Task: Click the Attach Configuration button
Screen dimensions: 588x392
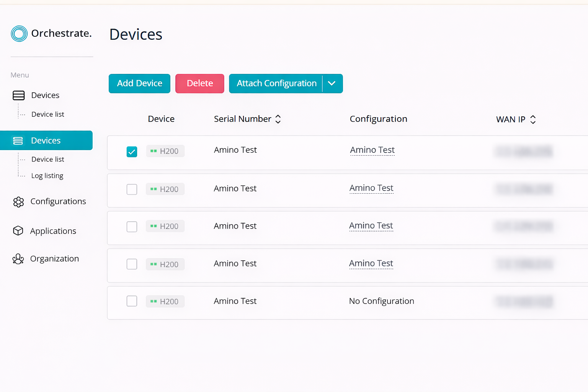Action: pos(276,83)
